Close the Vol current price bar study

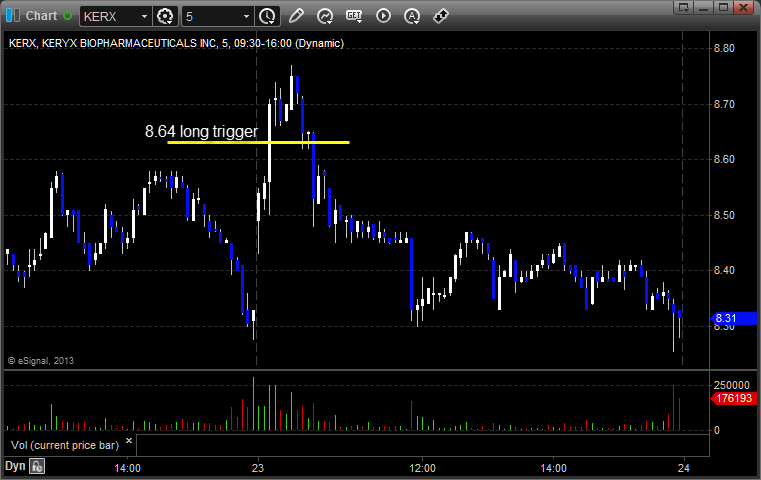(x=129, y=441)
